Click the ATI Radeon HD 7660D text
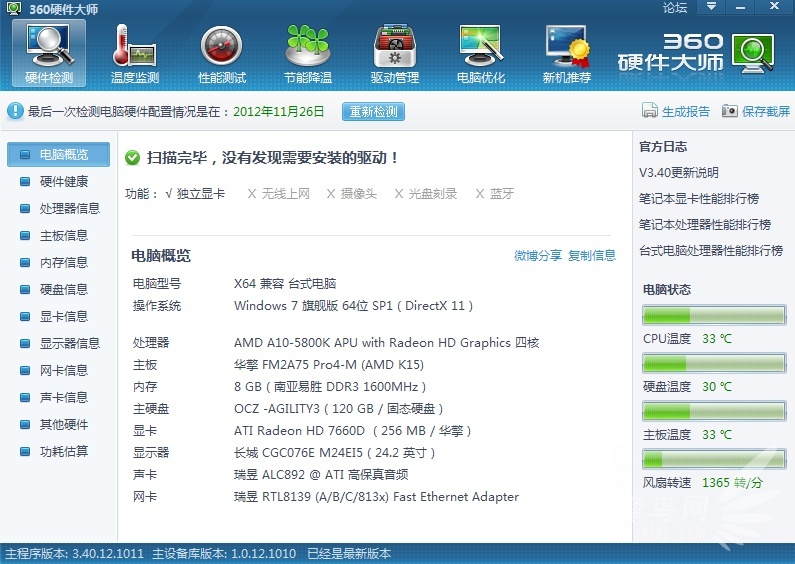 (x=352, y=431)
